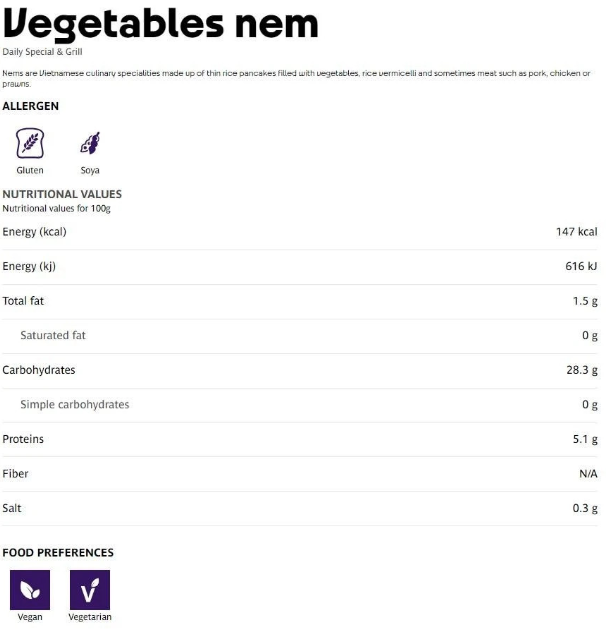This screenshot has height=629, width=607.
Task: Click the Vegetarian text label
Action: (x=90, y=617)
